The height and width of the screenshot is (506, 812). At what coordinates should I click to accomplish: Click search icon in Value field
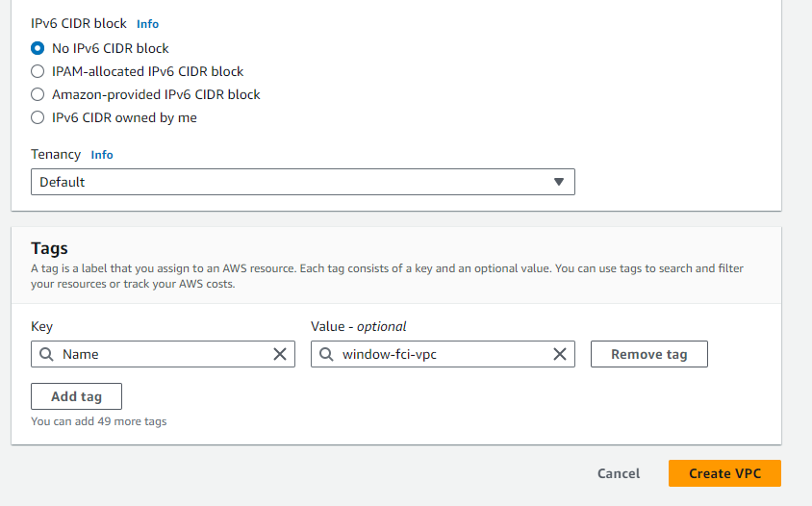tap(326, 354)
